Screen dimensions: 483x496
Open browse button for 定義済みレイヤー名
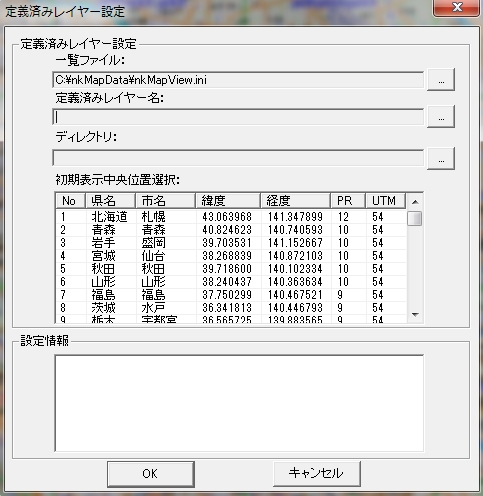coord(441,117)
